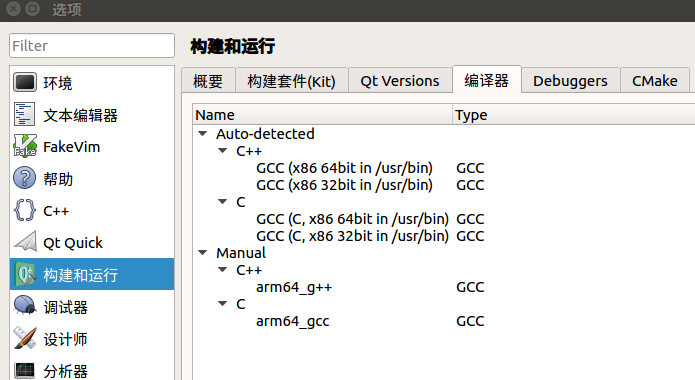Image resolution: width=695 pixels, height=380 pixels.
Task: Open the Debuggers tab
Action: coord(570,81)
